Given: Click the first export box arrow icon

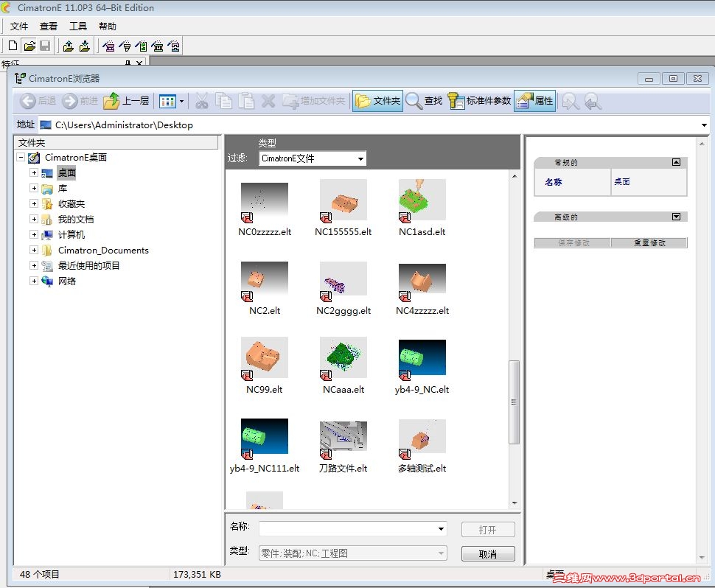Looking at the screenshot, I should click(x=69, y=46).
